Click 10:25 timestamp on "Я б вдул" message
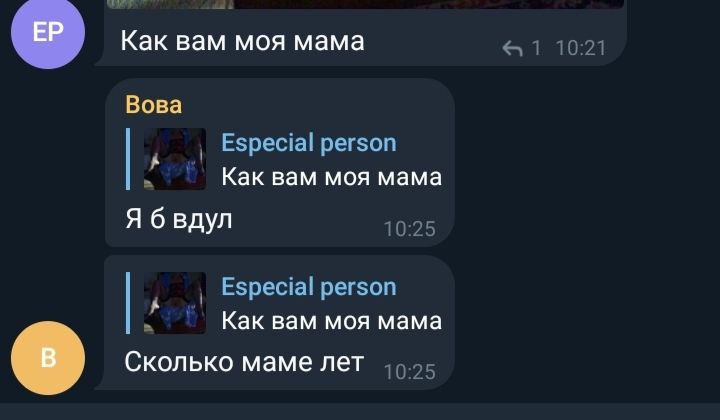 pos(410,229)
